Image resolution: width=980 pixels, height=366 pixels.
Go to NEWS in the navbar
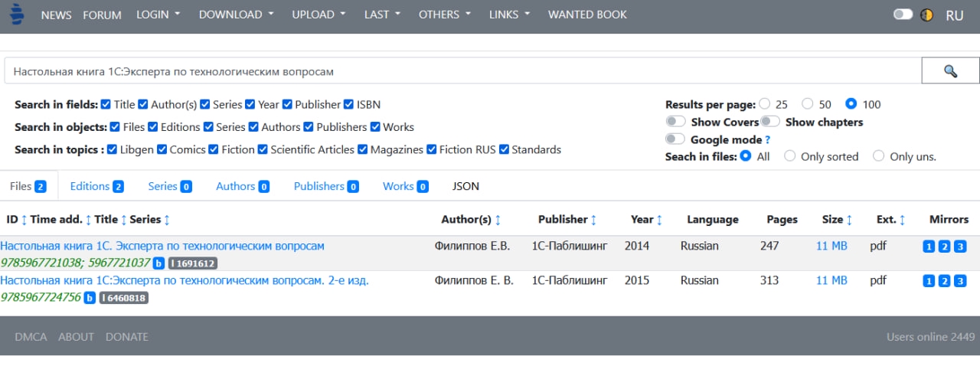(56, 15)
